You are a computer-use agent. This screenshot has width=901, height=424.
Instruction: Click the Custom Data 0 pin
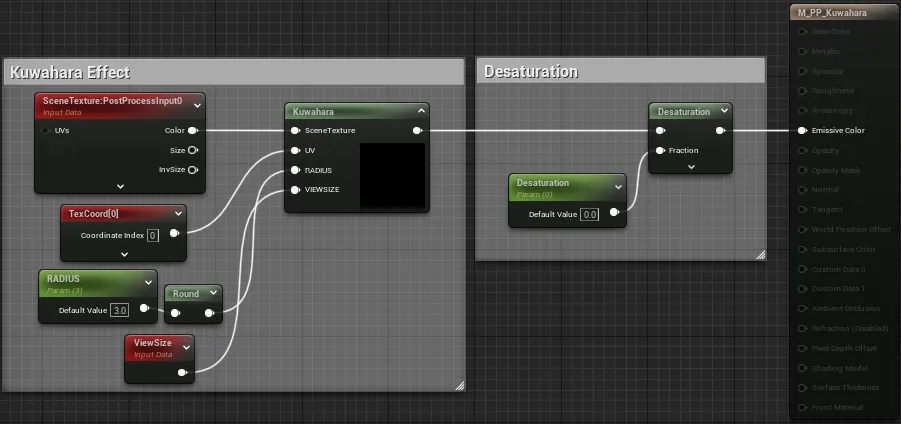point(802,269)
